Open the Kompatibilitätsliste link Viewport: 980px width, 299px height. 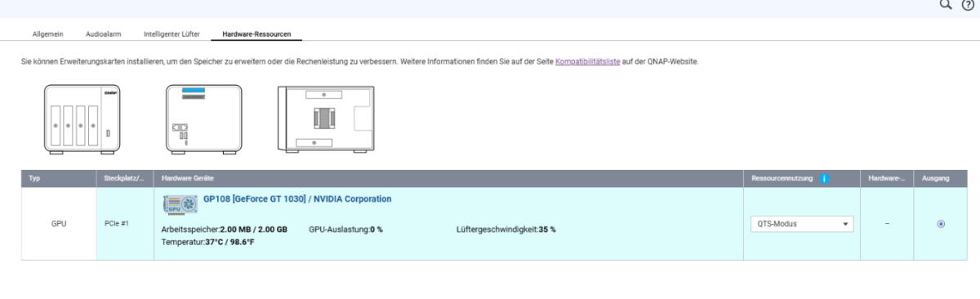pos(588,62)
